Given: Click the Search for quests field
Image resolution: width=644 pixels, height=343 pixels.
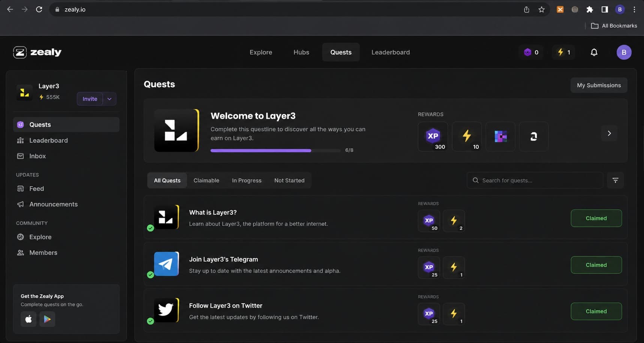Looking at the screenshot, I should (535, 180).
